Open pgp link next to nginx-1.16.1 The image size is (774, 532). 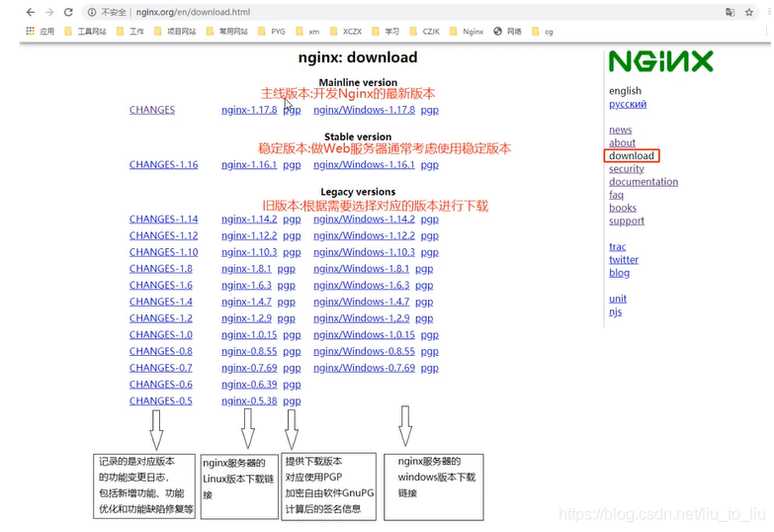292,165
